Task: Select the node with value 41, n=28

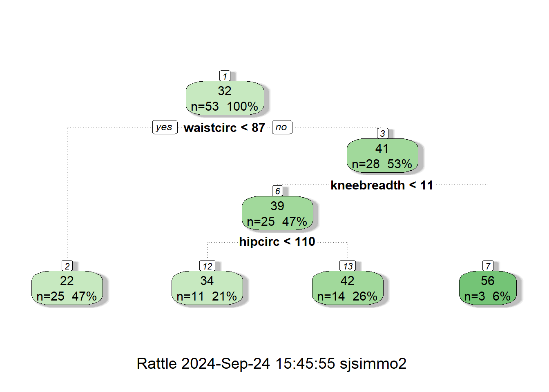Action: pyautogui.click(x=382, y=156)
